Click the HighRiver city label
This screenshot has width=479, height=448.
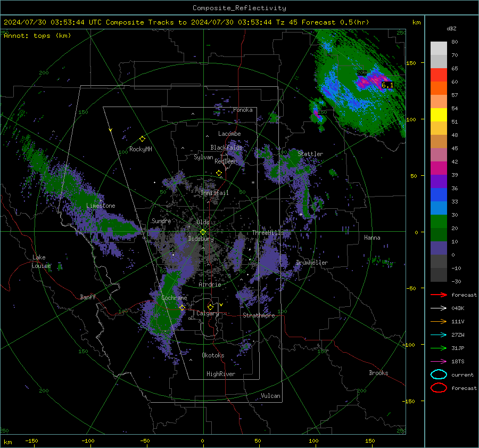coord(221,374)
